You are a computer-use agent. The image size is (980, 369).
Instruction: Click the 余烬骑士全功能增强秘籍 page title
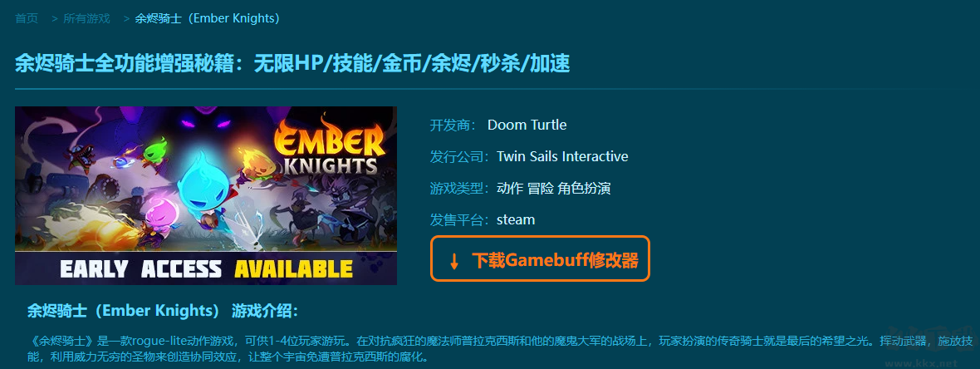[292, 64]
